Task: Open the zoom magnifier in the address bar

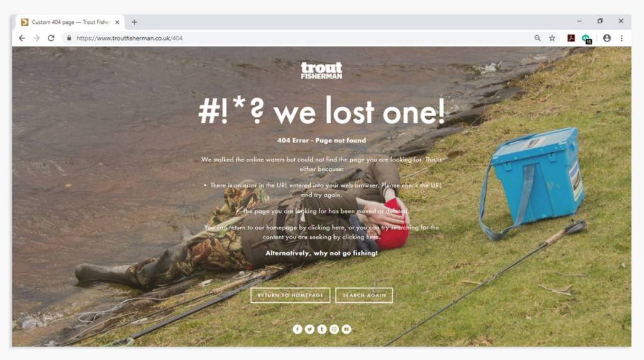Action: click(537, 38)
